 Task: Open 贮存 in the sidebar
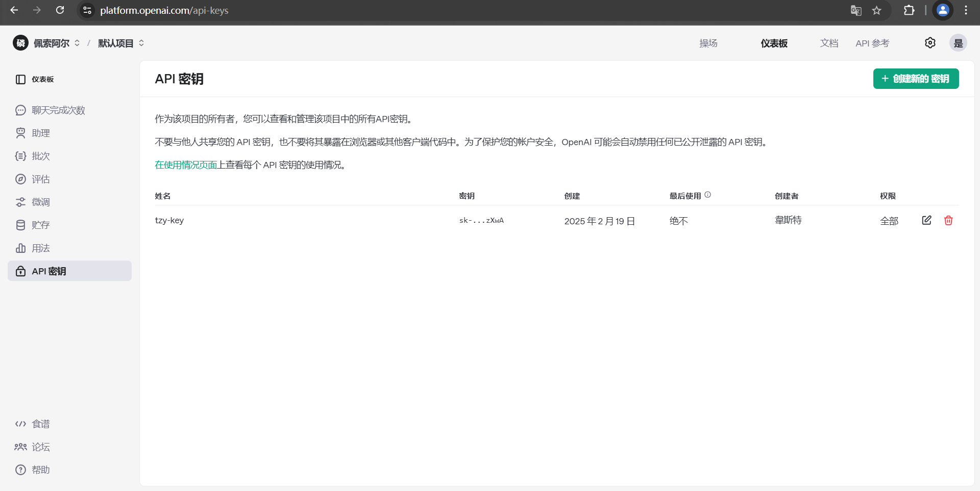click(70, 225)
